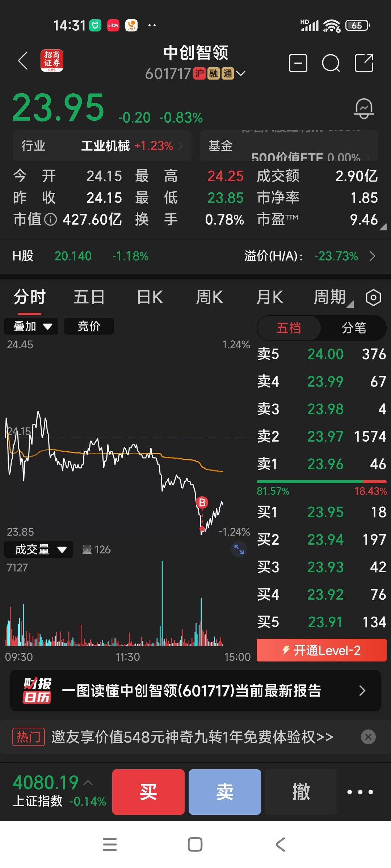Image resolution: width=391 pixels, height=868 pixels.
Task: Expand more quote details corner triangle
Action: pos(383,227)
